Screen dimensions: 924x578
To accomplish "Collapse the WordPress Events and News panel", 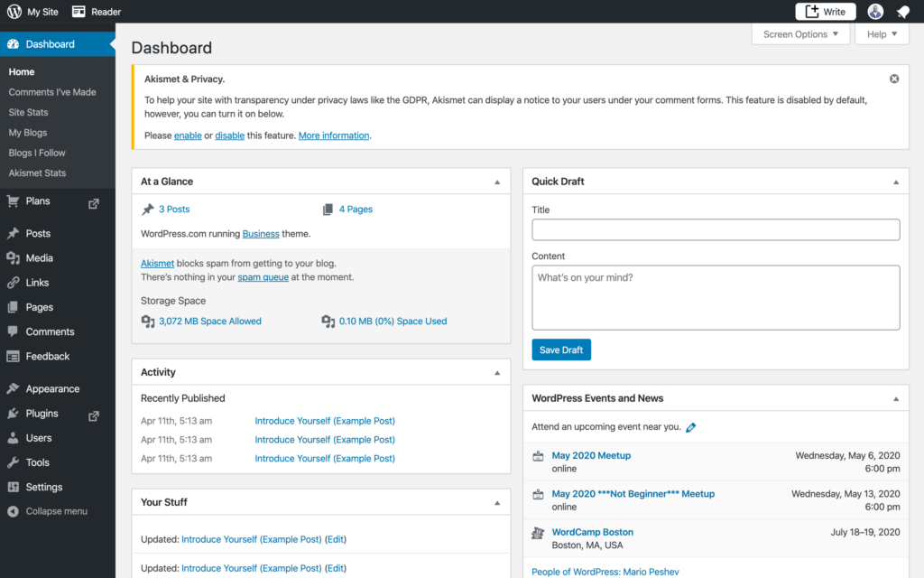I will tap(896, 399).
